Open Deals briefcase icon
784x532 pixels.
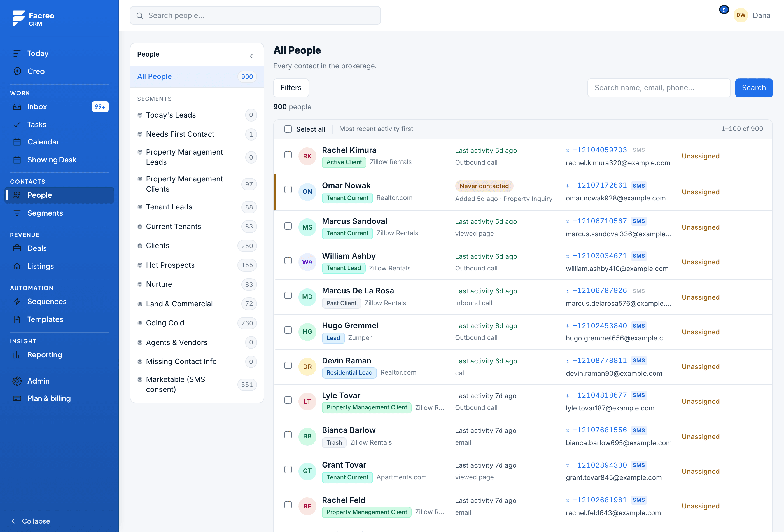click(17, 248)
